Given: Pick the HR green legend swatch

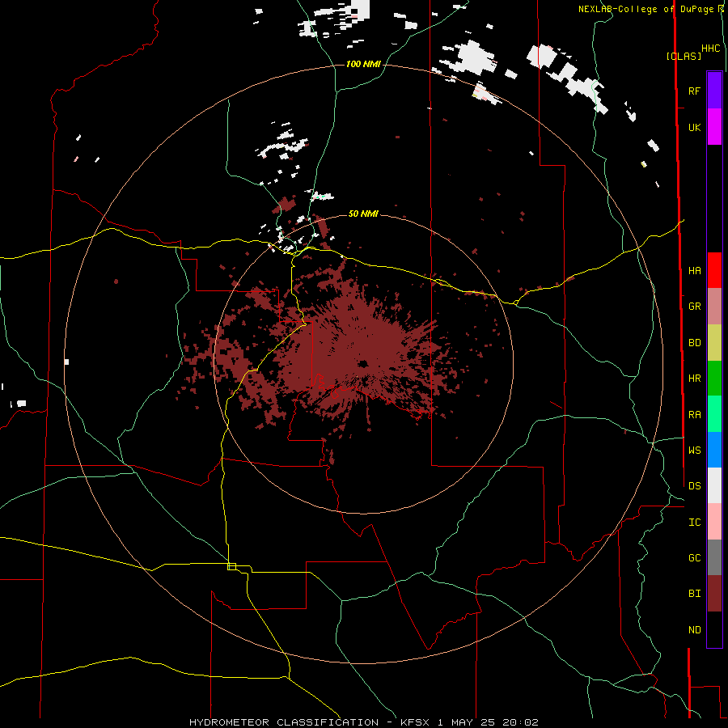Looking at the screenshot, I should [x=714, y=379].
